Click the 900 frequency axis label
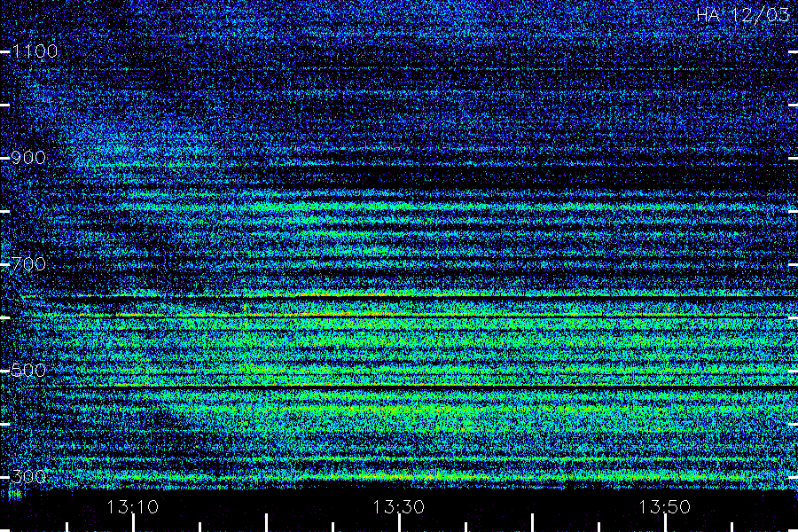Viewport: 798px width, 532px height. pyautogui.click(x=28, y=157)
